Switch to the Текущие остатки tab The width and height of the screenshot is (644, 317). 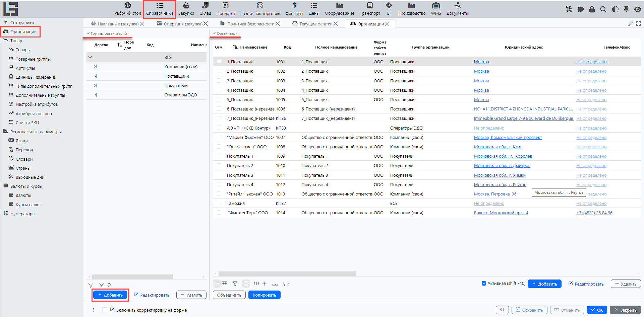pyautogui.click(x=315, y=24)
